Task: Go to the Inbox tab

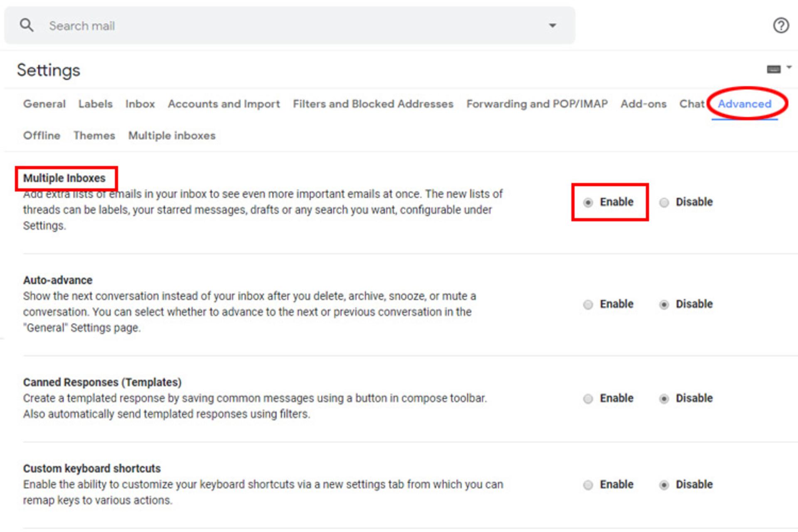Action: (140, 104)
